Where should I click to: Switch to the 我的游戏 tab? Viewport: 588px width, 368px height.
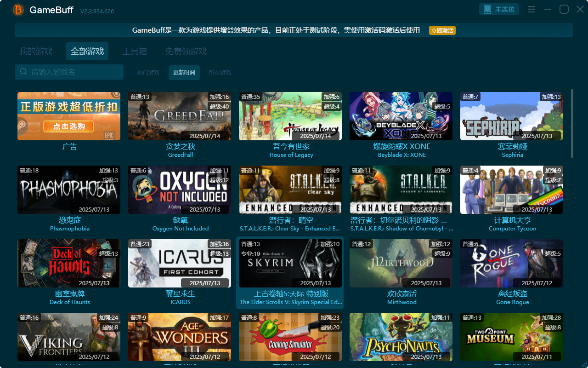36,51
